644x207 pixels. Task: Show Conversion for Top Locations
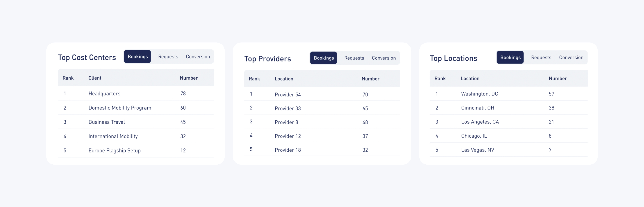(571, 58)
